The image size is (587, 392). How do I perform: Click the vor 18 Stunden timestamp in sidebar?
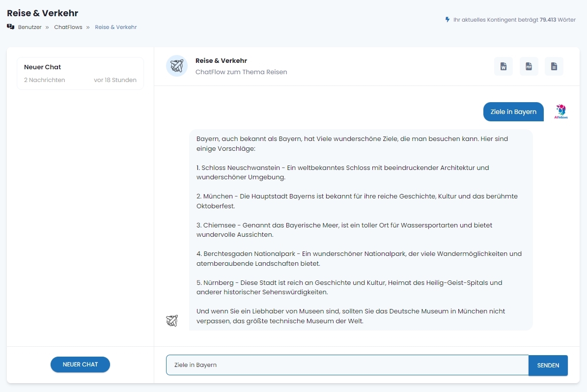coord(115,80)
